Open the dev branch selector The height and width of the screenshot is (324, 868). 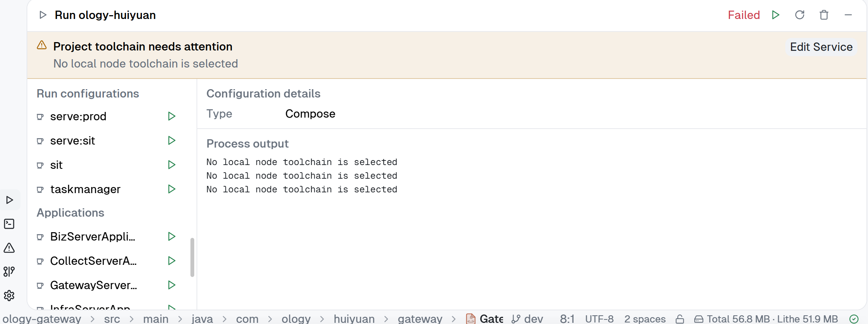527,319
